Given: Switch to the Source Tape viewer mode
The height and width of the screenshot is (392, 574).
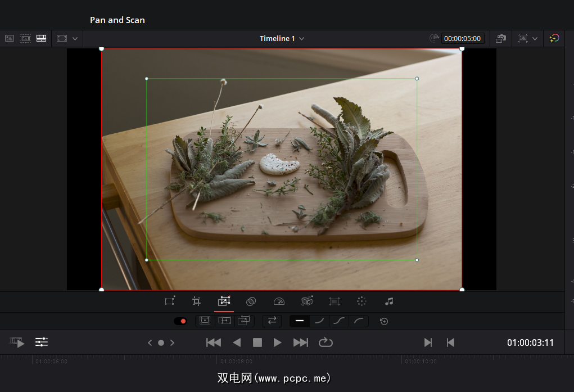Looking at the screenshot, I should [25, 38].
